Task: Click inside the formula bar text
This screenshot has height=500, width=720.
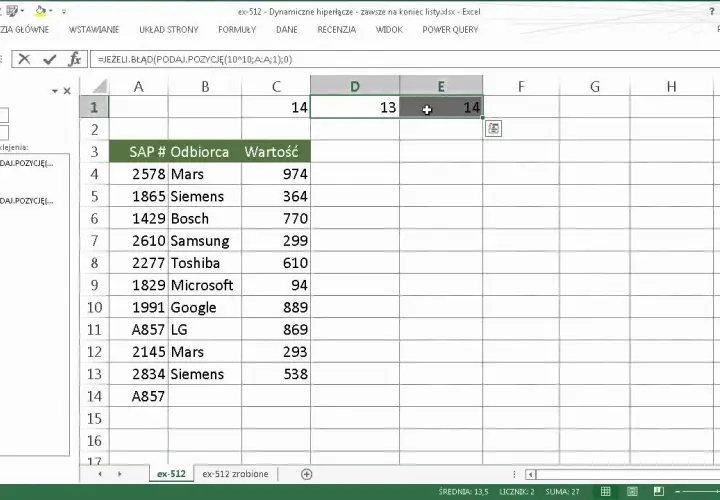Action: click(x=195, y=60)
